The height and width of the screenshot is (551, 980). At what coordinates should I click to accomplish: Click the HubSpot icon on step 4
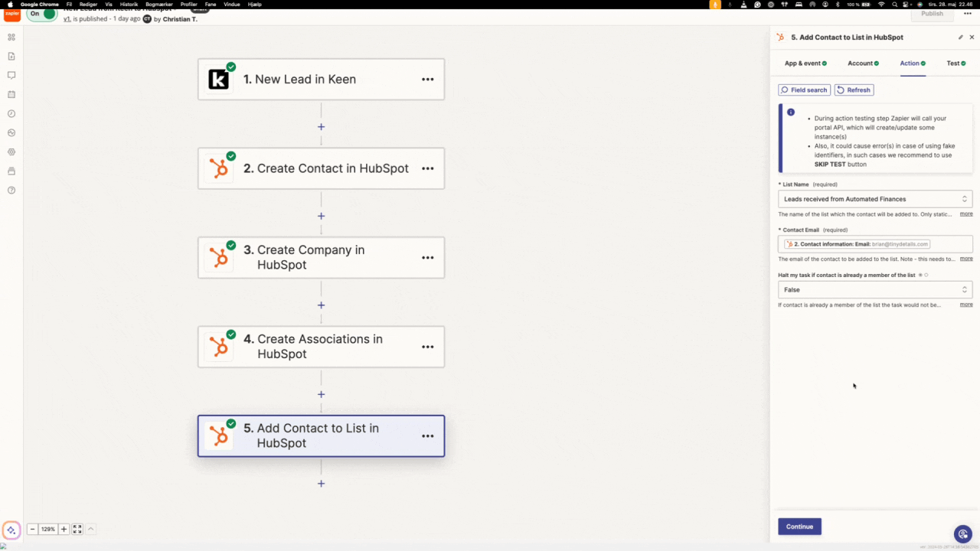pos(219,347)
